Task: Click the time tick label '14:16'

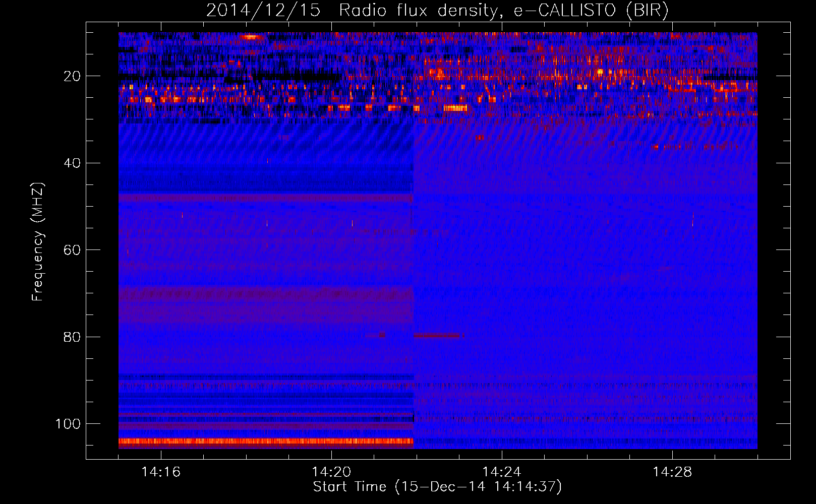Action: (x=161, y=472)
